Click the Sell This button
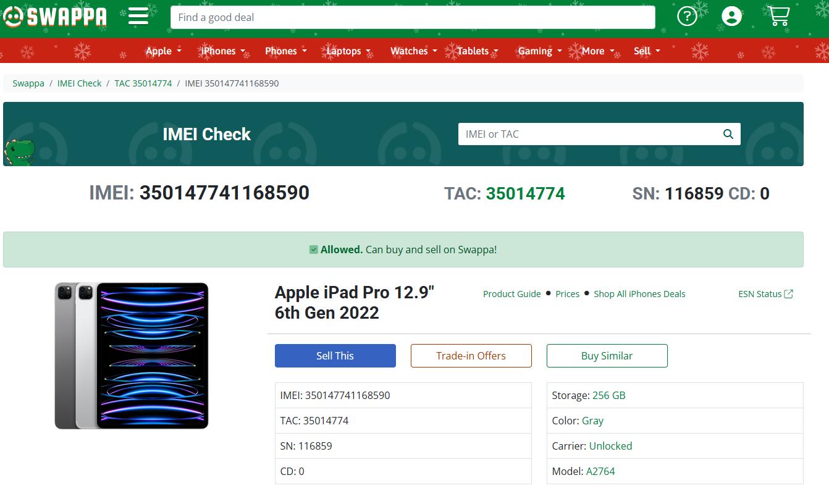Screen dimensions: 829x504 coord(335,356)
